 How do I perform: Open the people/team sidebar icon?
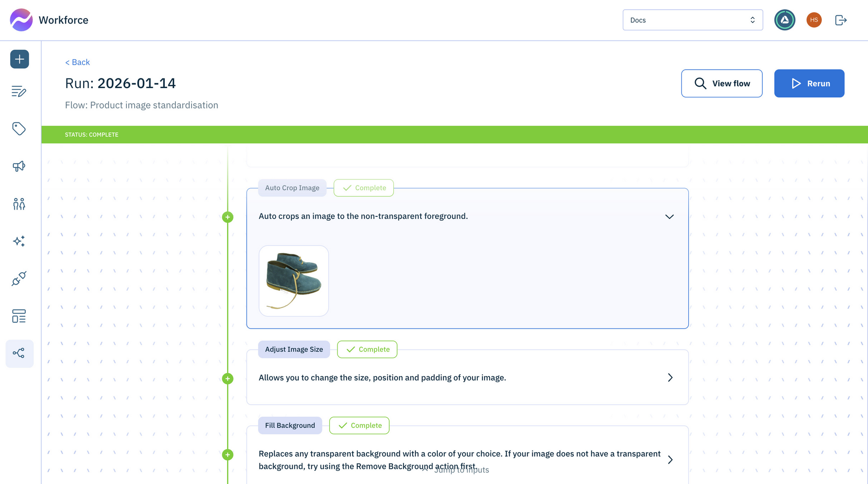point(19,203)
